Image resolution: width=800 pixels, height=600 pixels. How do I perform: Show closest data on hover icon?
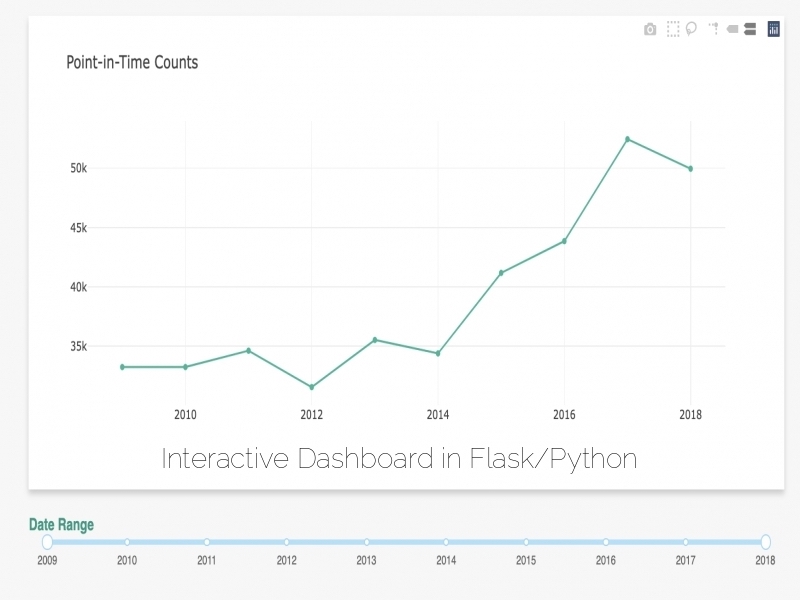pos(732,30)
